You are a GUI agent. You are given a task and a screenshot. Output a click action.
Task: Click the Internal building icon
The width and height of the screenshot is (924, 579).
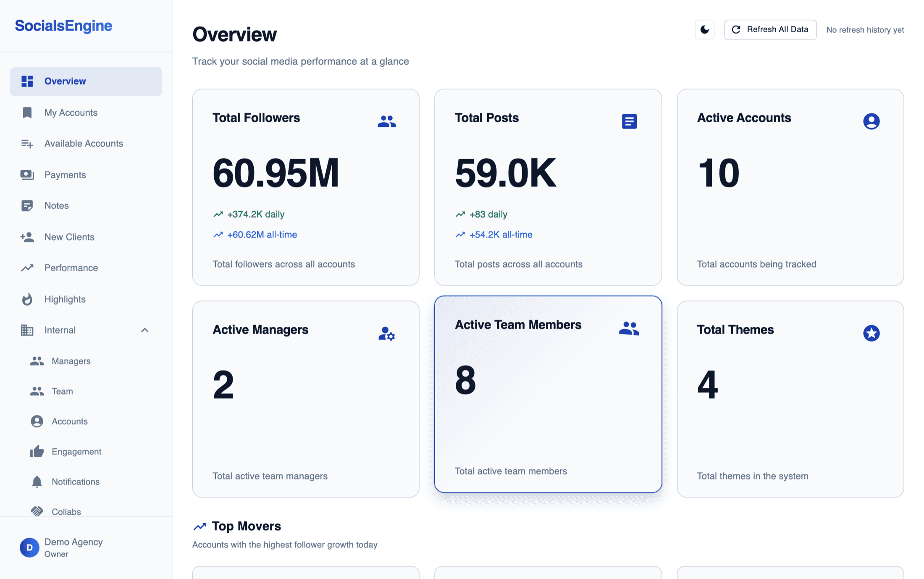pos(27,330)
